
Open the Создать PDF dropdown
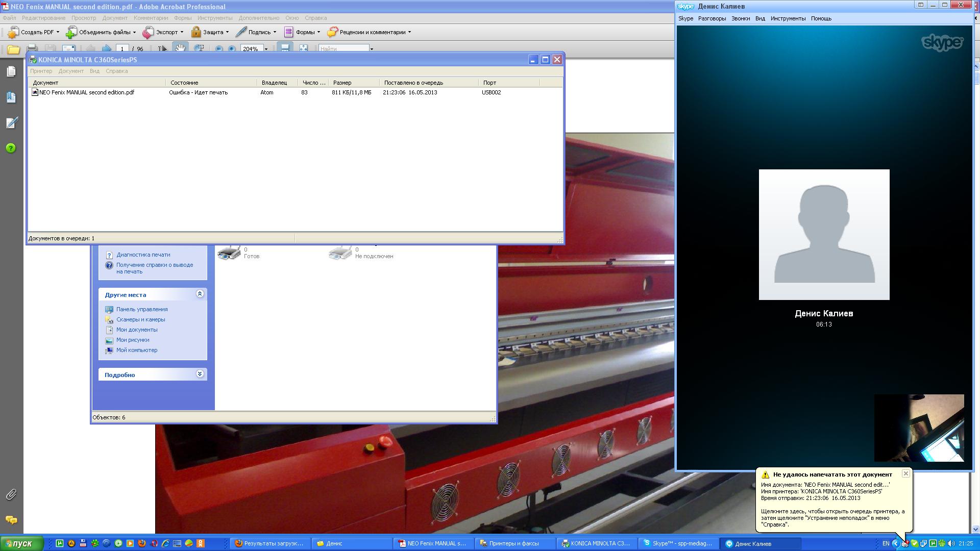(34, 32)
